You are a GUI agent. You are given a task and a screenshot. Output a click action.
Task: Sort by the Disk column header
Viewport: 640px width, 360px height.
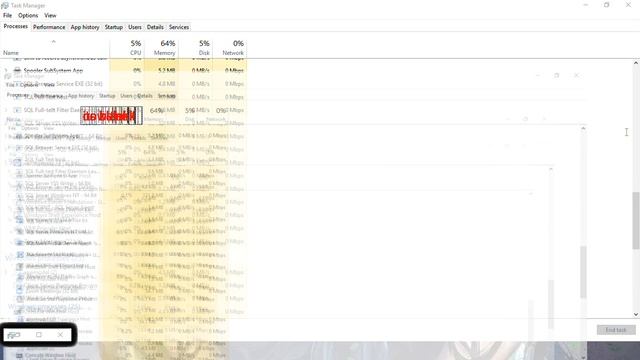coord(195,48)
